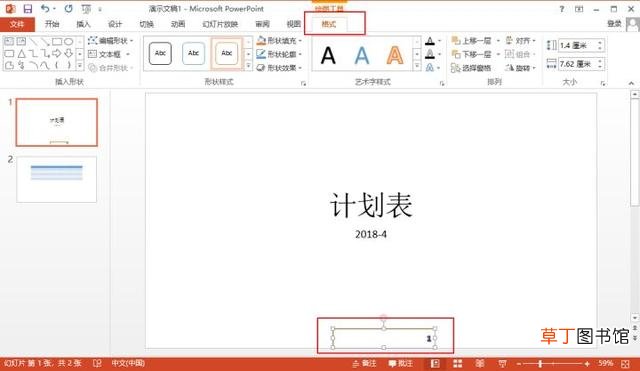This screenshot has height=371, width=640.
Task: Open Help with the question mark icon
Action: point(562,9)
